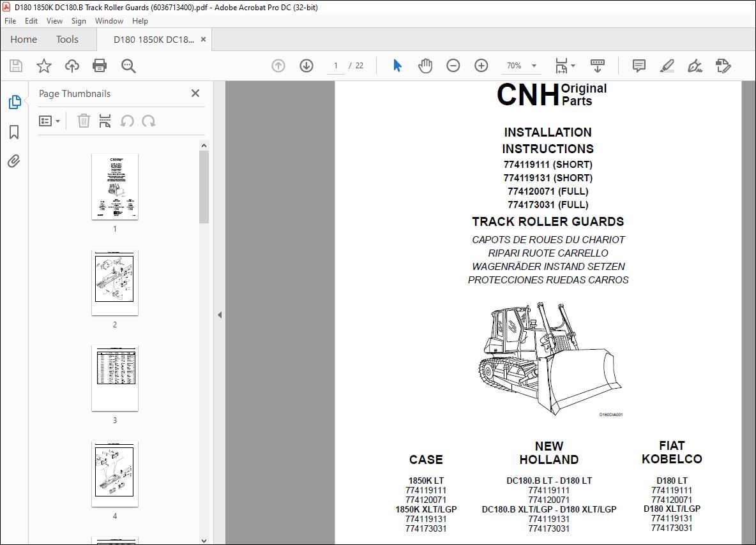
Task: Open the File menu
Action: tap(10, 20)
